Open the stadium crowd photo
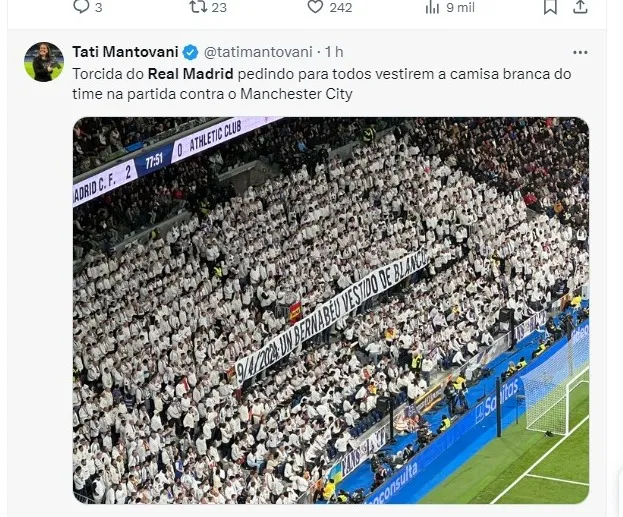This screenshot has height=517, width=623. [x=330, y=310]
